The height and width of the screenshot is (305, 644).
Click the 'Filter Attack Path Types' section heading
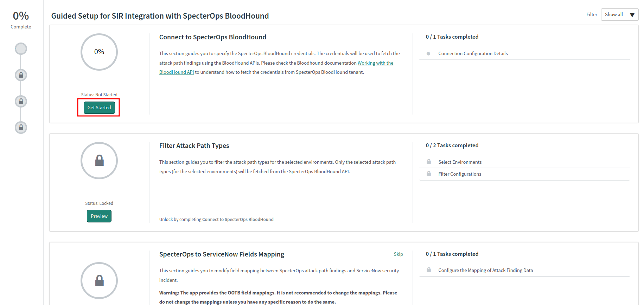point(194,146)
